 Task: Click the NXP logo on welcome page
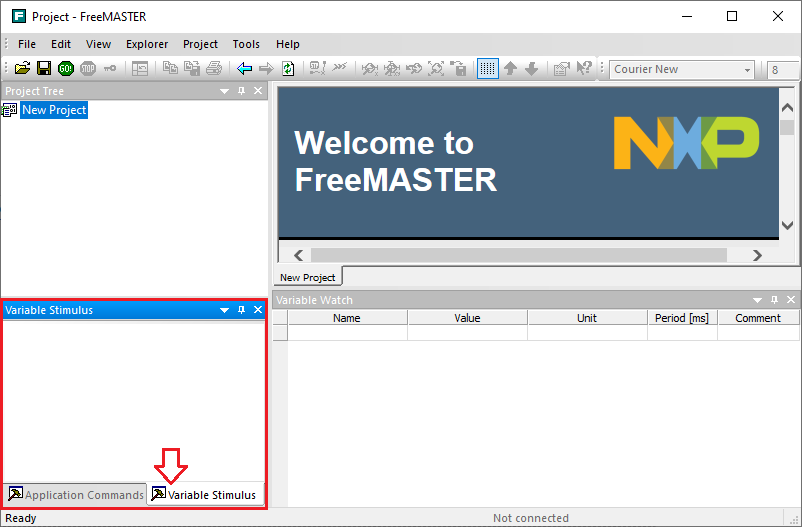tap(686, 143)
